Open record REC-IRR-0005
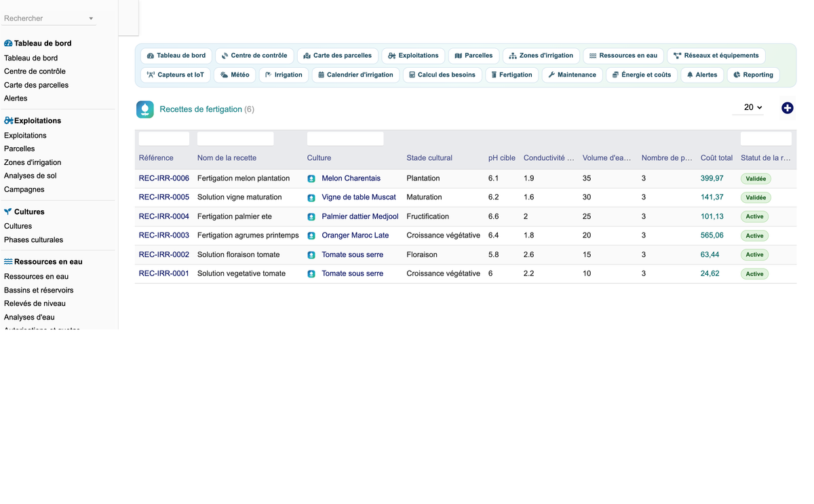Screen dimensions: 814x504 pos(164,197)
